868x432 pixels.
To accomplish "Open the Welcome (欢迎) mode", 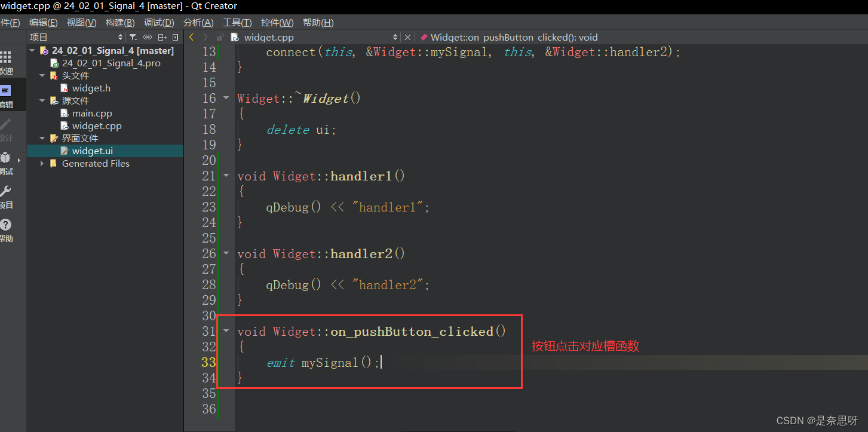I will [6, 63].
